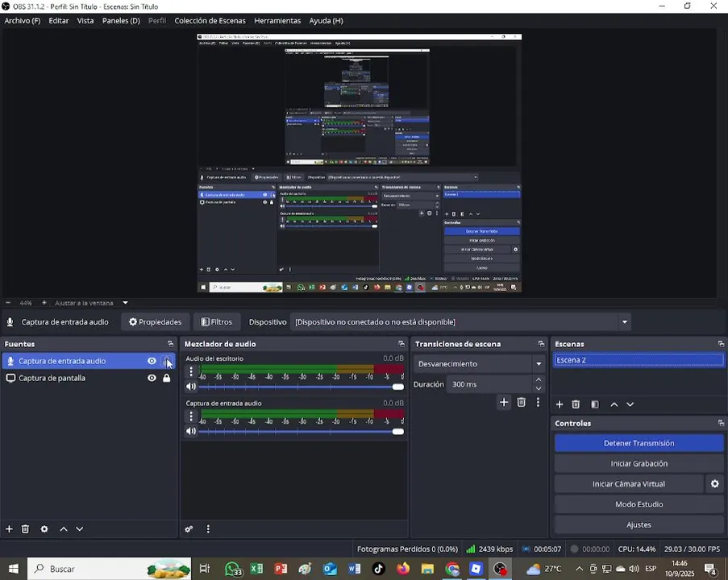Image resolution: width=728 pixels, height=580 pixels.
Task: Click Iniciar Grabación button
Action: (639, 463)
